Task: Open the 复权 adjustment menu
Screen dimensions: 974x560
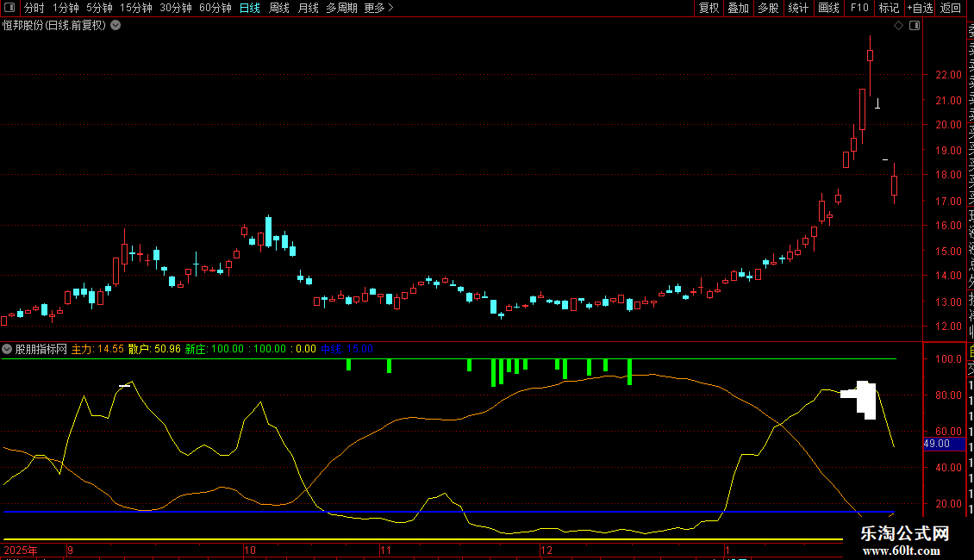Action: [x=709, y=8]
